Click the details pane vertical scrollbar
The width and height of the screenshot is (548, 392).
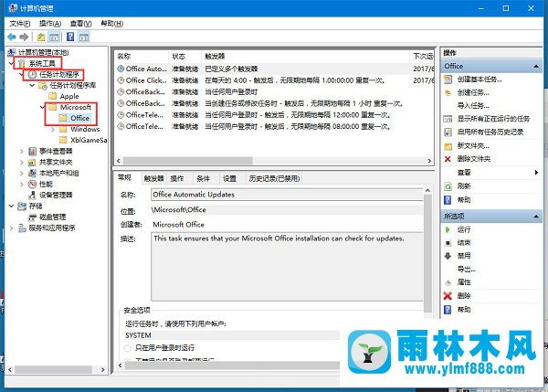coord(427,252)
